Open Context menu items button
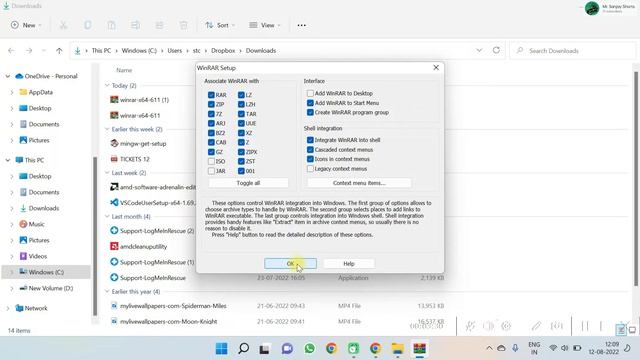The height and width of the screenshot is (360, 640). pos(359,183)
